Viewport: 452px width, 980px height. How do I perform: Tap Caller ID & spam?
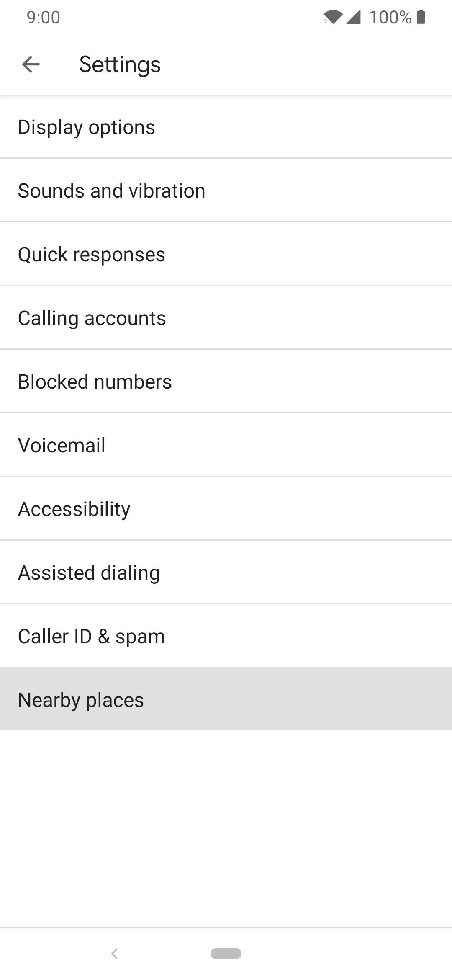[x=226, y=637]
